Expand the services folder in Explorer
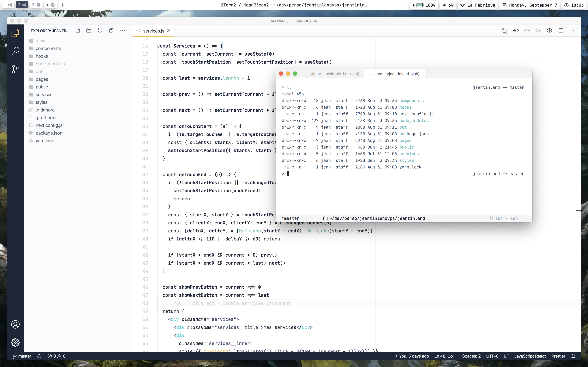Viewport: 588px width, 367px height. (x=44, y=94)
